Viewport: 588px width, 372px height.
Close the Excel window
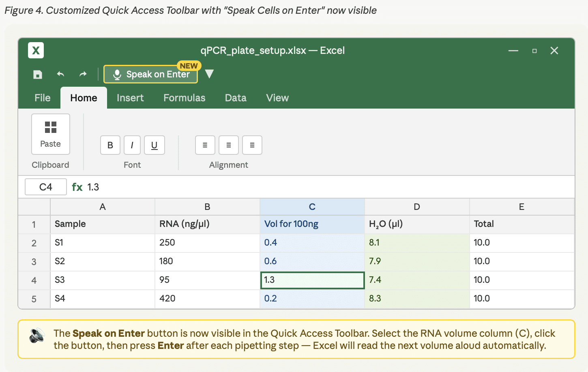click(554, 50)
